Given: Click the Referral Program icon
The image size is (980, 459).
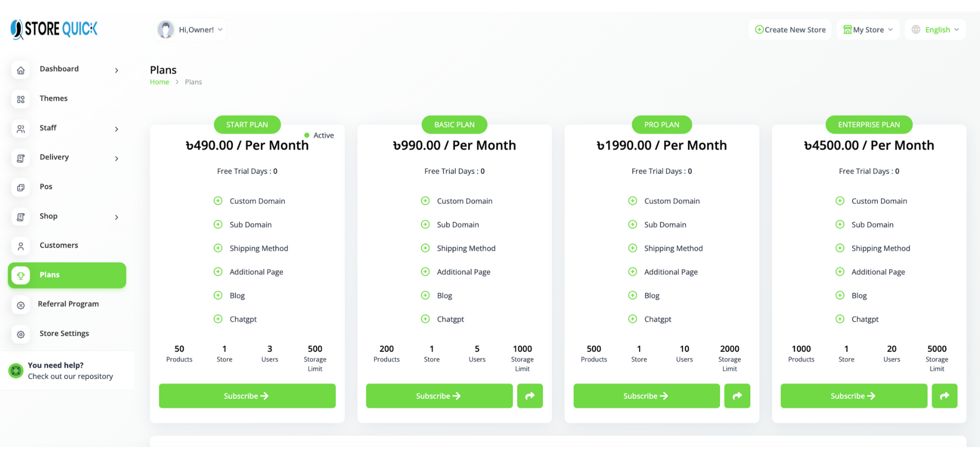Looking at the screenshot, I should (21, 305).
